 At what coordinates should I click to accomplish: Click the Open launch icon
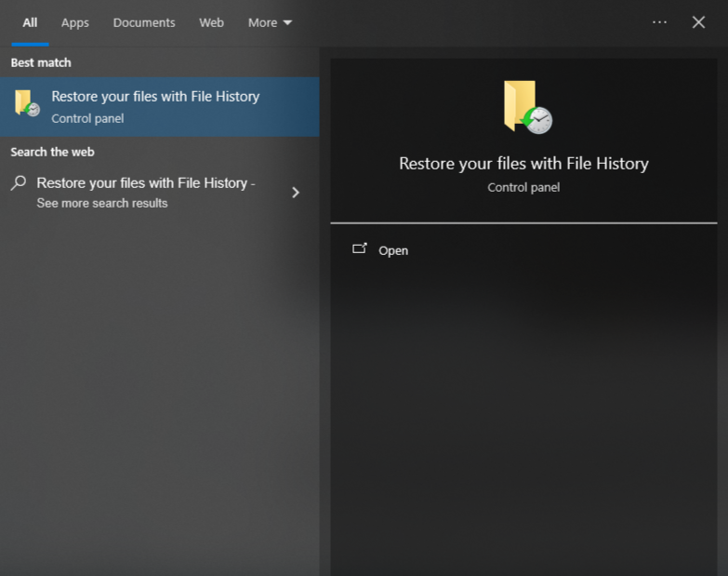pyautogui.click(x=360, y=249)
